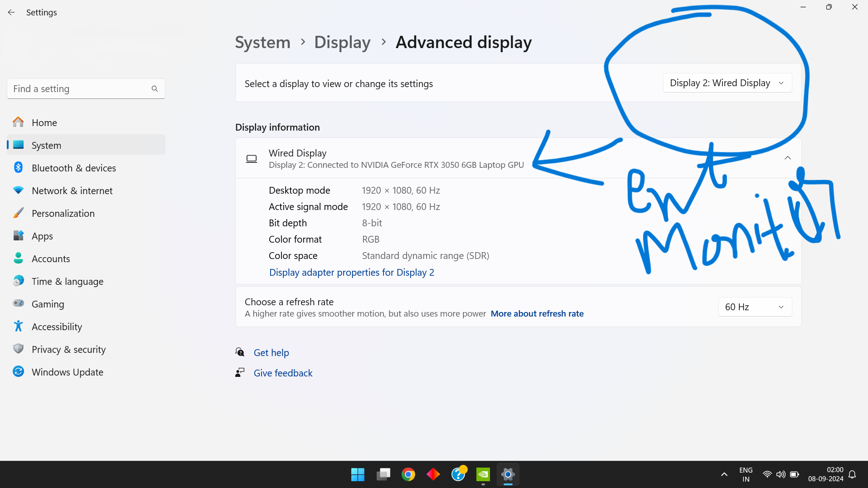Open notifications bell in the taskbar

pos(852,474)
